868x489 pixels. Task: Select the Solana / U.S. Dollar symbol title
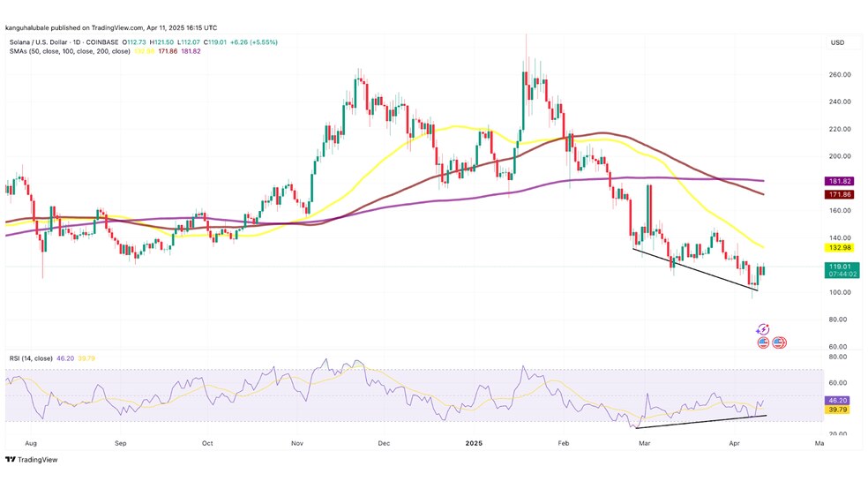click(x=38, y=42)
